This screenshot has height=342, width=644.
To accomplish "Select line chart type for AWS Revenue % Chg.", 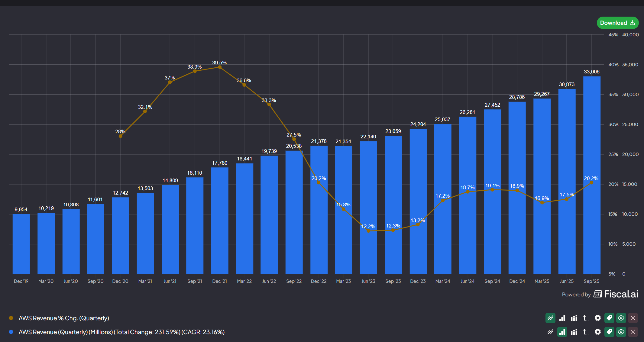I will (550, 318).
